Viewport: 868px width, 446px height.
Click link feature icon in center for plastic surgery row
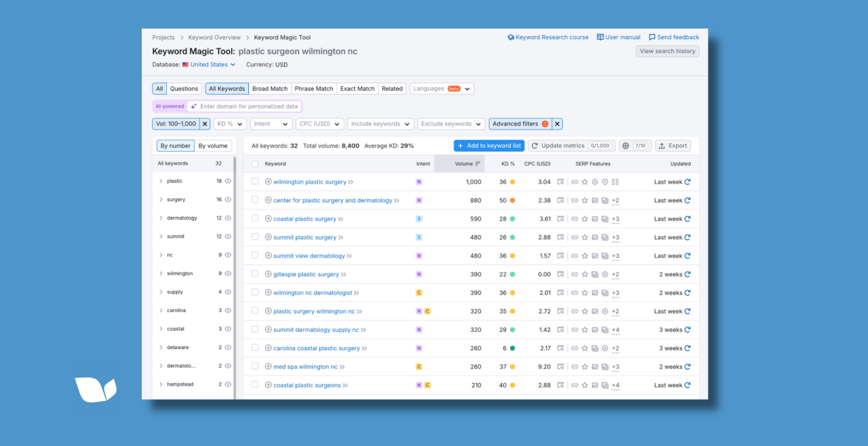574,200
